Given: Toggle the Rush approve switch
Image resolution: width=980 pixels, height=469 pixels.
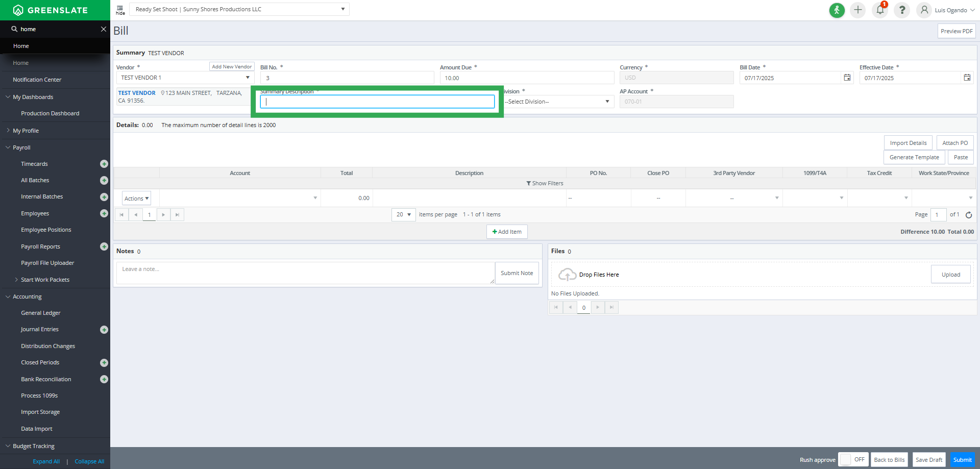Looking at the screenshot, I should (x=853, y=459).
